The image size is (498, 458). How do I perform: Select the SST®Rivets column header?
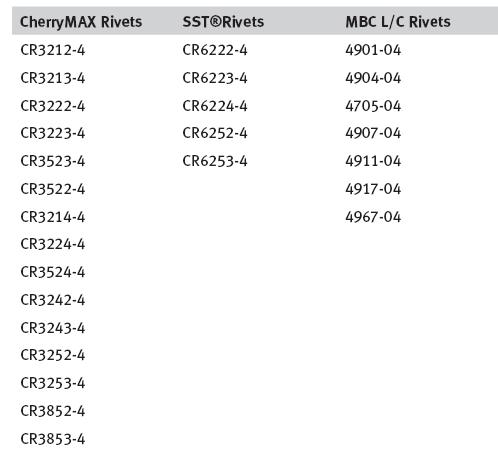[223, 22]
